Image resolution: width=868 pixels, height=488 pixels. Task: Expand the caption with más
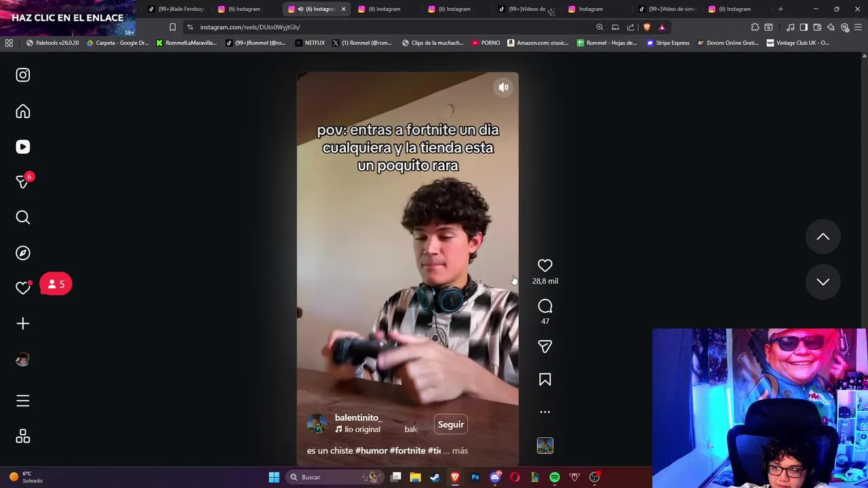[460, 451]
